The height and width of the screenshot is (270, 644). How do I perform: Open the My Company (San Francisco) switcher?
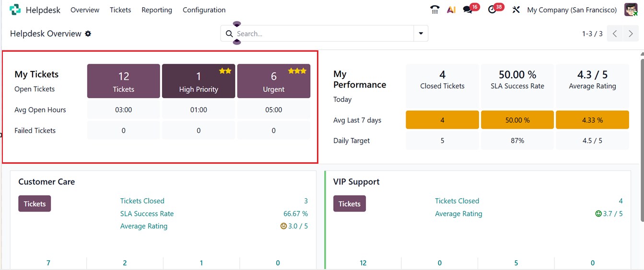click(572, 10)
